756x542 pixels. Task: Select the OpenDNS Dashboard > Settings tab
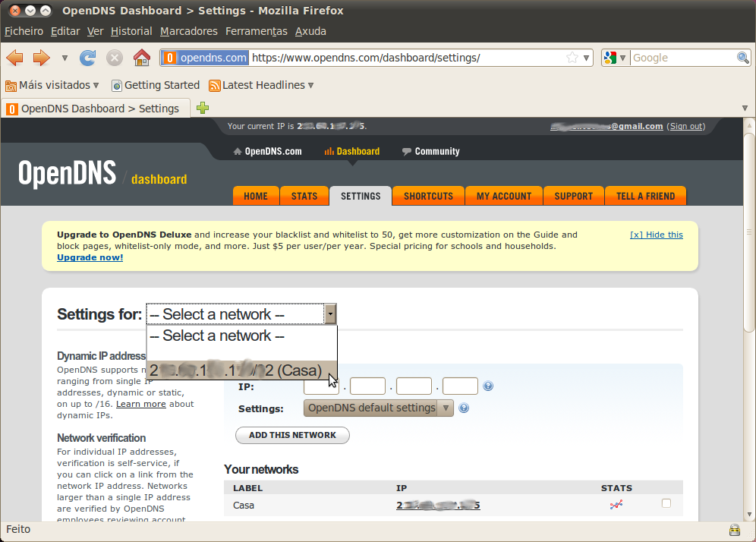[96, 109]
